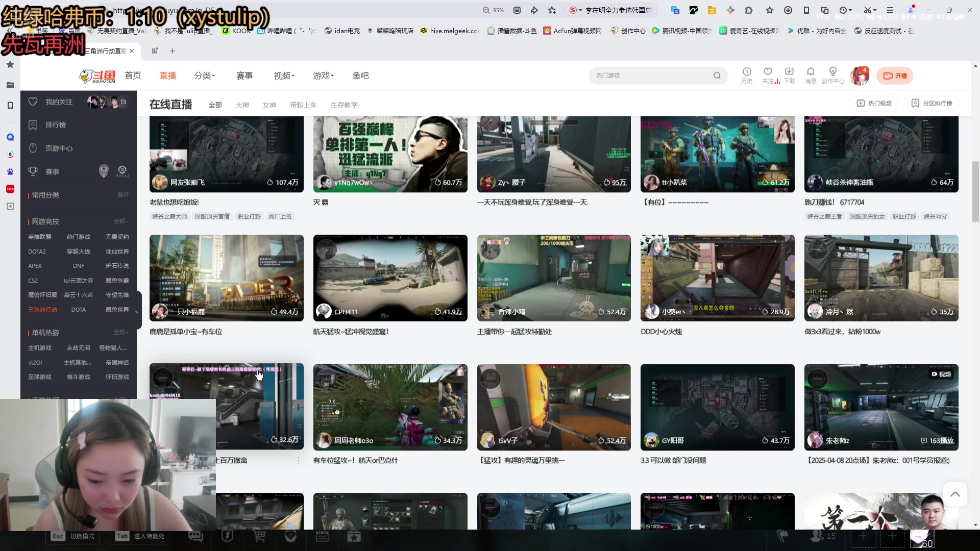Open browser favorites star icon
Image resolution: width=980 pixels, height=551 pixels.
click(770, 10)
